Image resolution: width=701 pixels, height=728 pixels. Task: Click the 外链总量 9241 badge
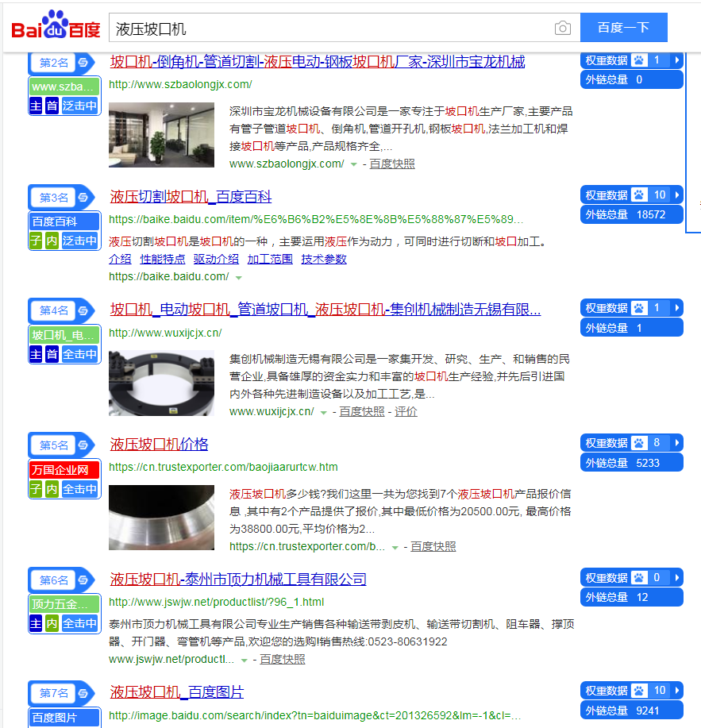click(x=632, y=711)
